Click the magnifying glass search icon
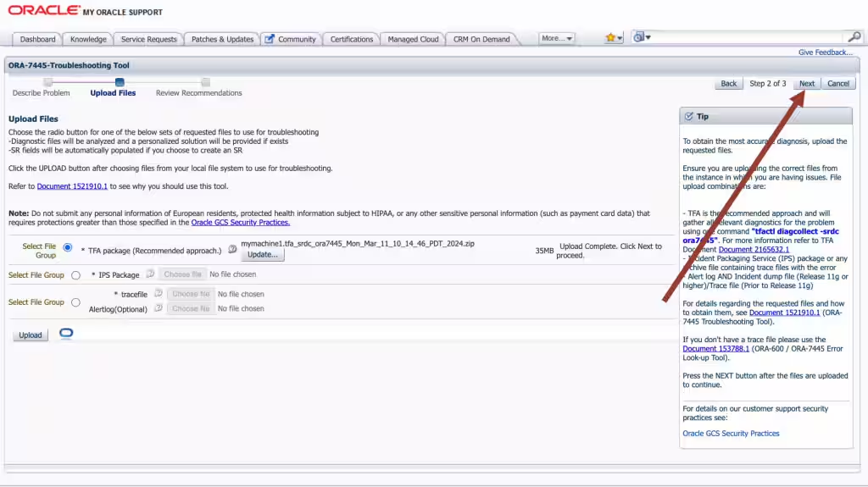Screen dimensions: 868x487 [854, 37]
